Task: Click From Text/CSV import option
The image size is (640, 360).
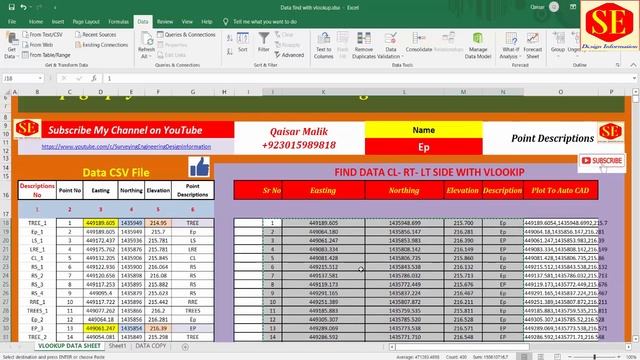Action: 42,35
